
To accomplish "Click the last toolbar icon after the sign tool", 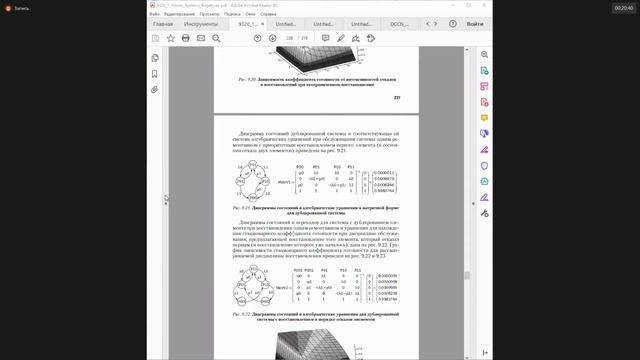I will 371,38.
